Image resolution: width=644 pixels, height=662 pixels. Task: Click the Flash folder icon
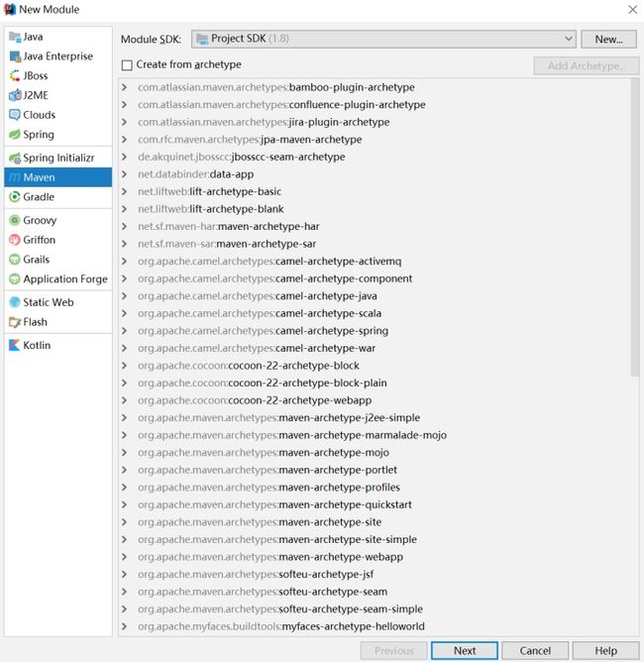(x=15, y=322)
